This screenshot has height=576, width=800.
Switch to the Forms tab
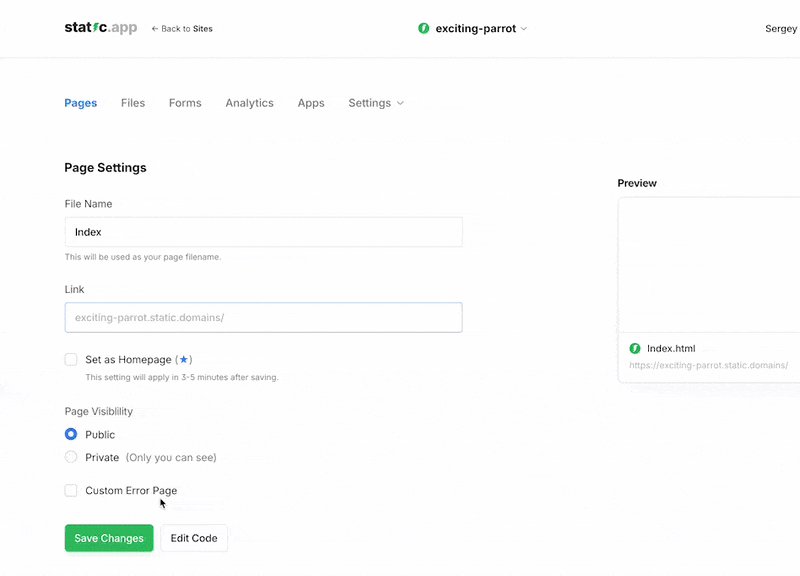pos(185,103)
